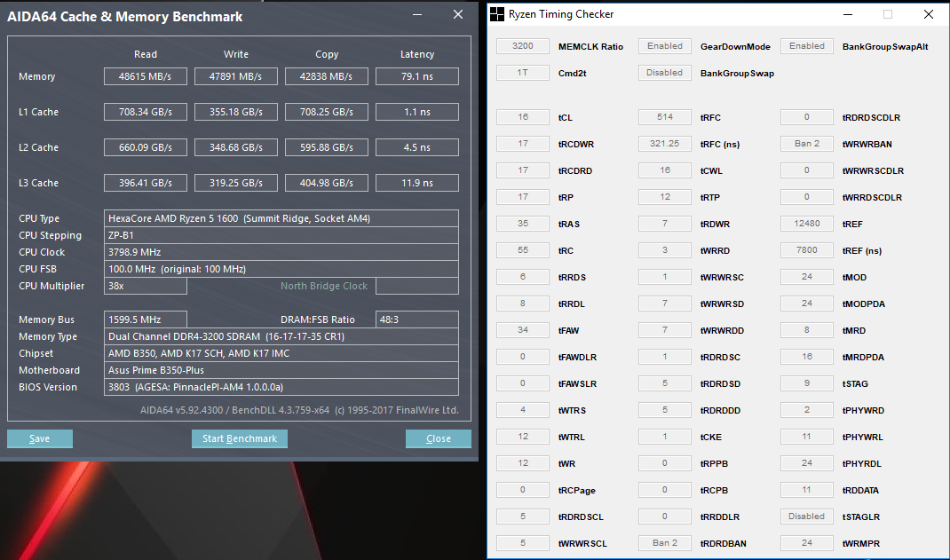
Task: Click the tRFC (ns) value 321.25
Action: pyautogui.click(x=665, y=144)
